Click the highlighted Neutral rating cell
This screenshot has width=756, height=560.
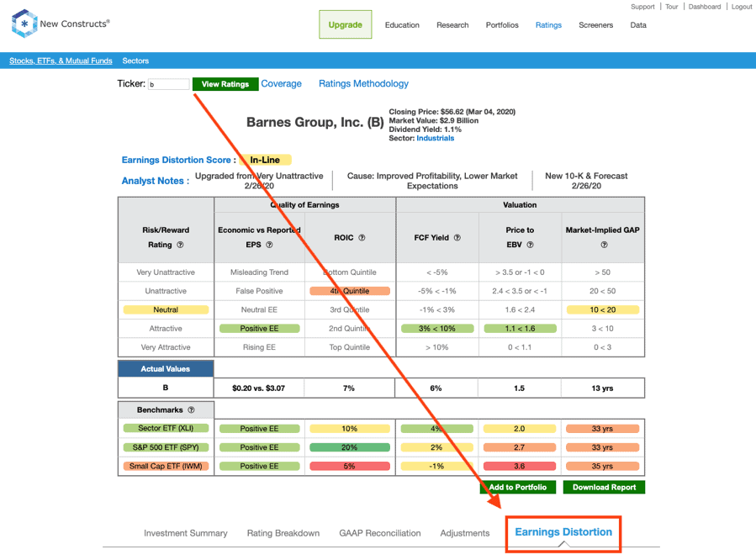tap(166, 310)
